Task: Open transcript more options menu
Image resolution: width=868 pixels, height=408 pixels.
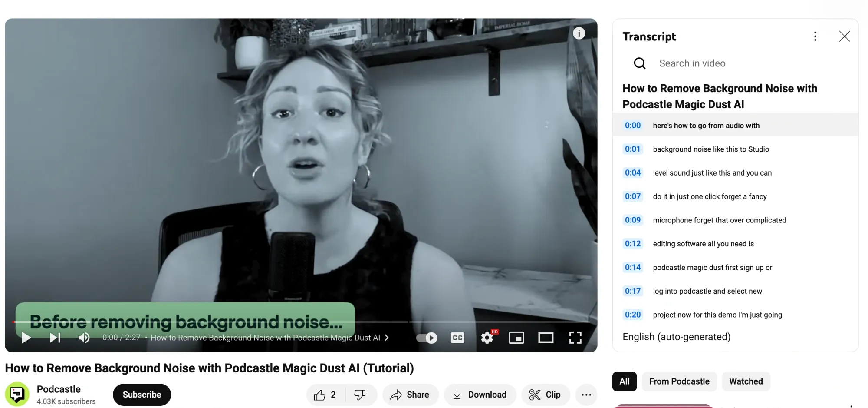Action: click(815, 36)
